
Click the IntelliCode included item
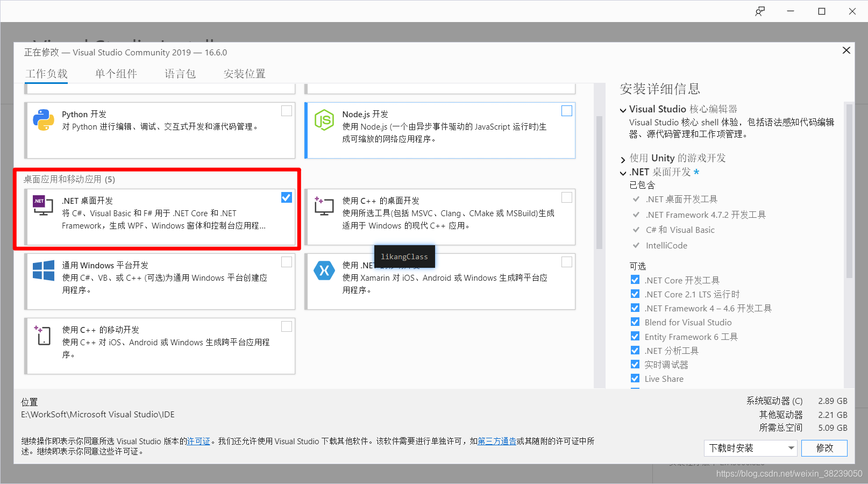pyautogui.click(x=666, y=245)
